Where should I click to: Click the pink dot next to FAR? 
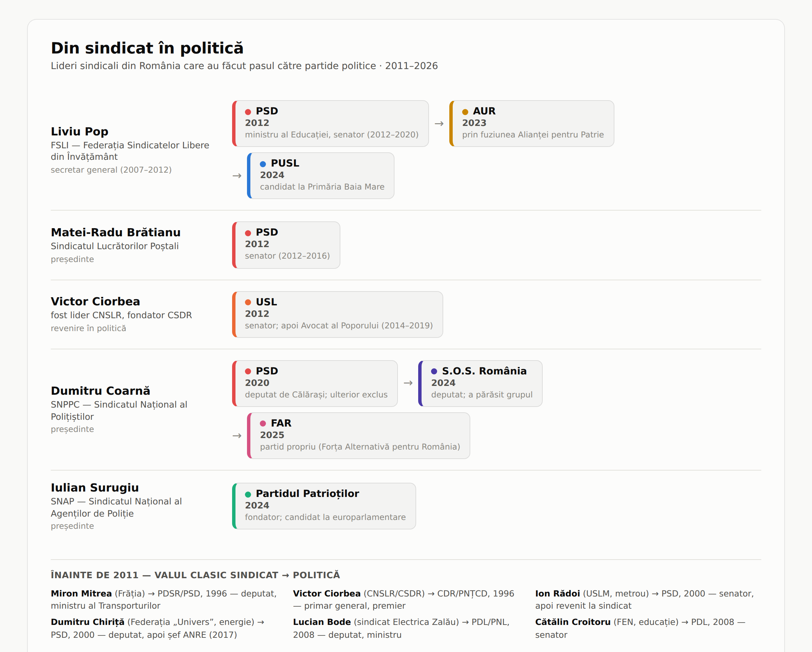263,423
